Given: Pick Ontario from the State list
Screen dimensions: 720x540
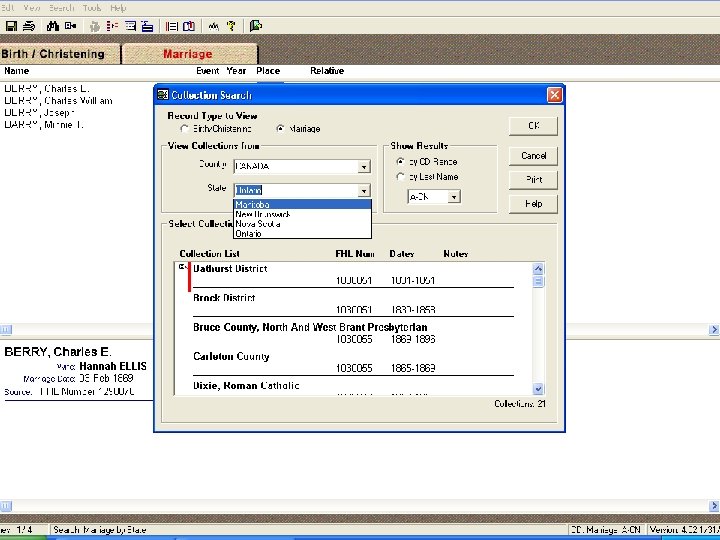Looking at the screenshot, I should point(303,234).
